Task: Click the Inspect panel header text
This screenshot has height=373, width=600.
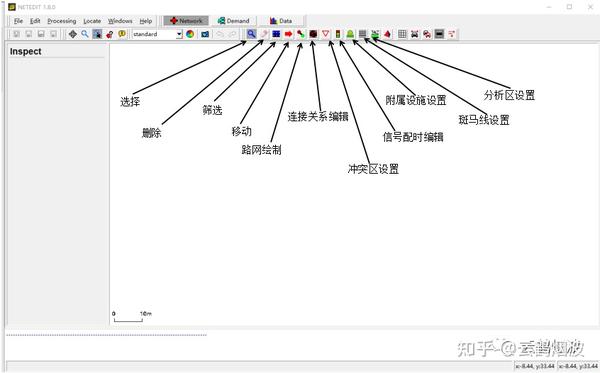Action: tap(26, 51)
